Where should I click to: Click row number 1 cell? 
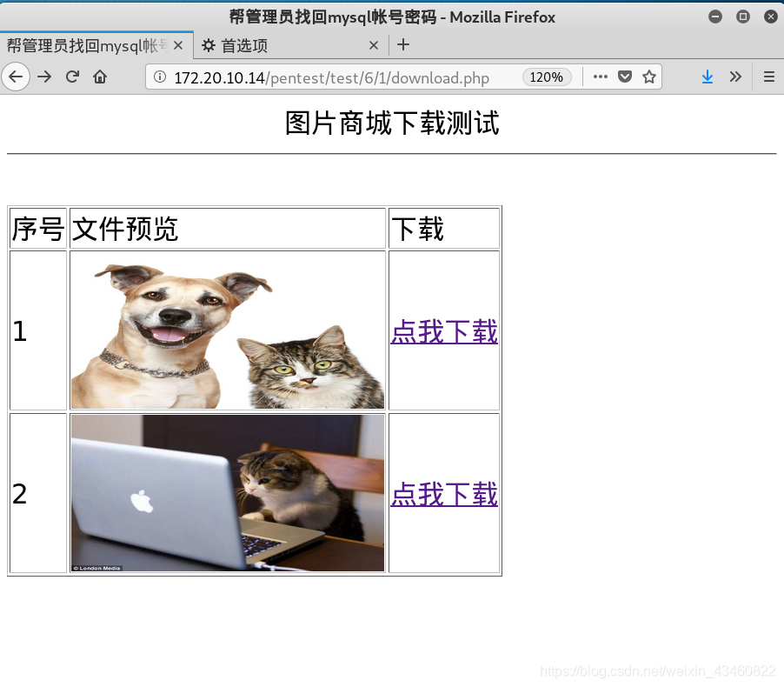coord(38,330)
